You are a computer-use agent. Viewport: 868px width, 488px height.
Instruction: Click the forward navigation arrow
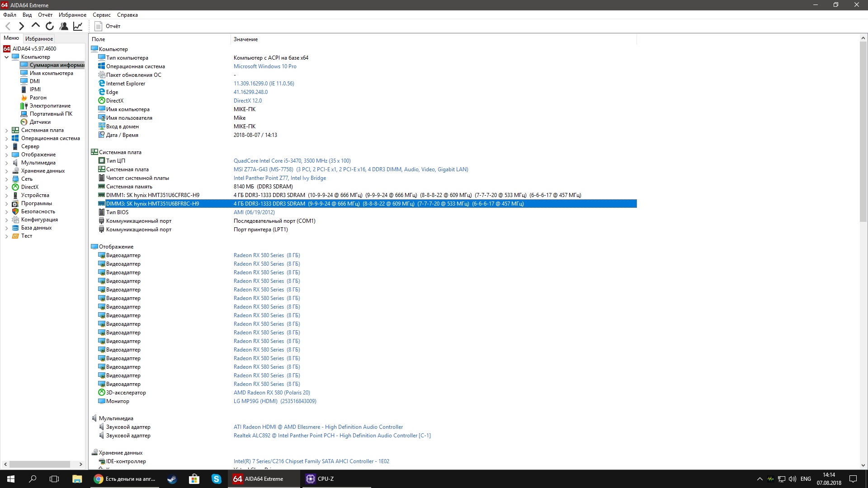(21, 26)
